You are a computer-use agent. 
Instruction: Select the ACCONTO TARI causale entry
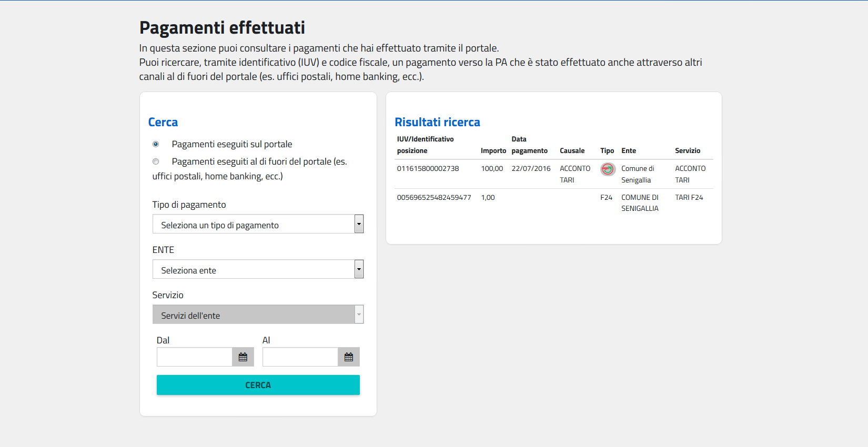click(x=574, y=174)
